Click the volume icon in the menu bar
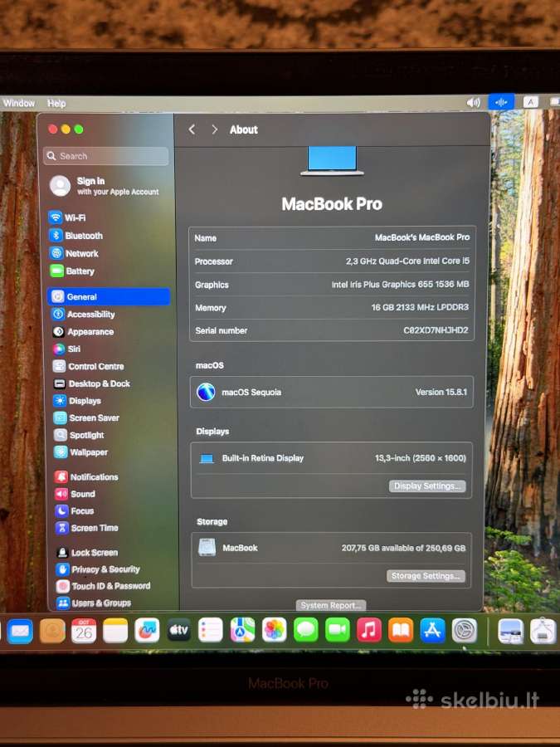The image size is (560, 747). tap(473, 103)
